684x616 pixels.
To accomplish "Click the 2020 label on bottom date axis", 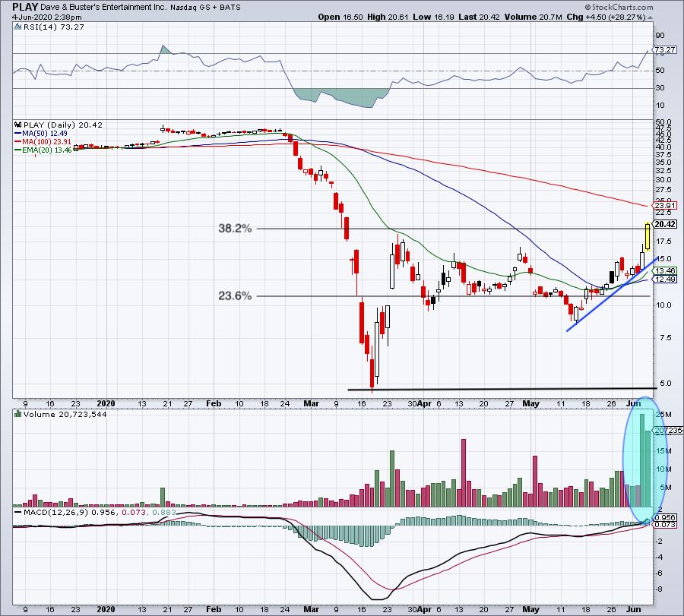I will (x=106, y=609).
